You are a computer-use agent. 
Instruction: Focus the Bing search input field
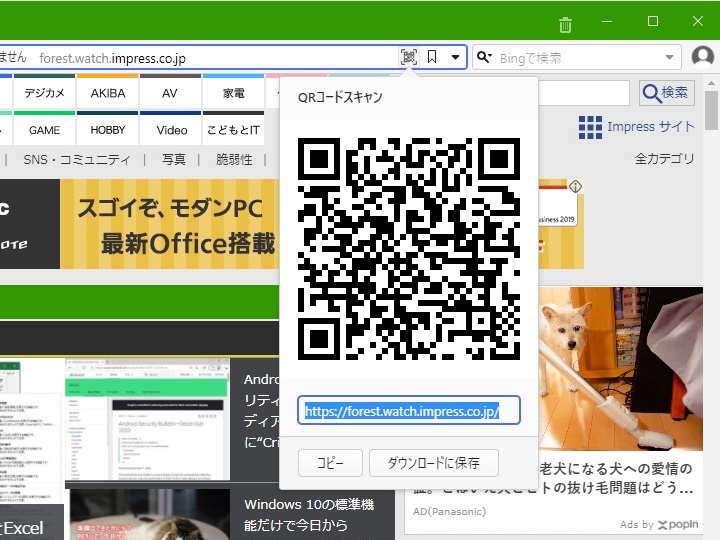579,58
